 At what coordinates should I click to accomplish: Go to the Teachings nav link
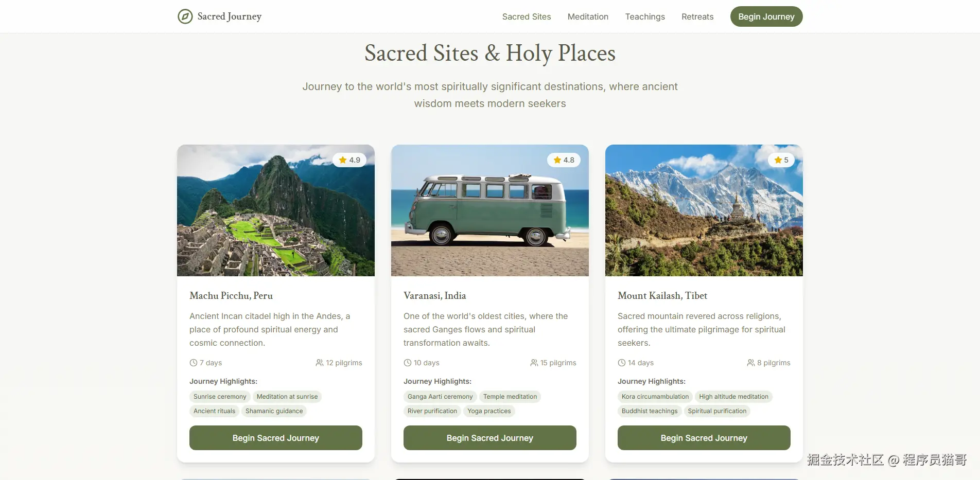[645, 16]
